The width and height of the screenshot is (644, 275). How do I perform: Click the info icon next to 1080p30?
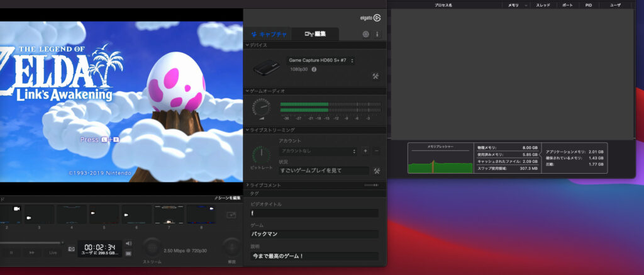(x=314, y=69)
